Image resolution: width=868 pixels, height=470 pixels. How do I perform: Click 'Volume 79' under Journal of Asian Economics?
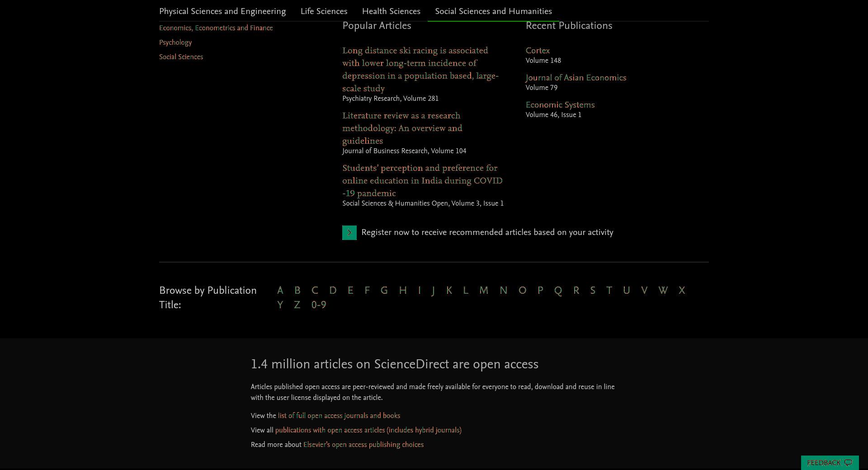[x=542, y=88]
